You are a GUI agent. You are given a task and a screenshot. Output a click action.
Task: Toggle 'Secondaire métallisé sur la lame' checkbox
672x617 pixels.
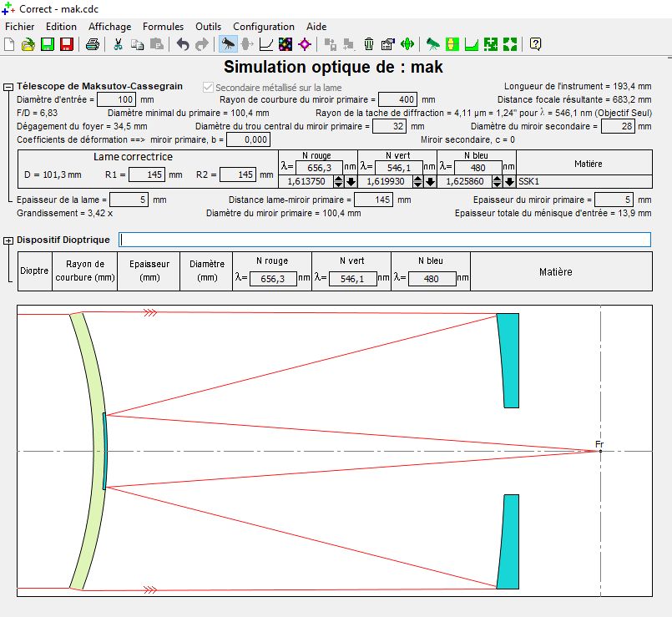click(209, 87)
